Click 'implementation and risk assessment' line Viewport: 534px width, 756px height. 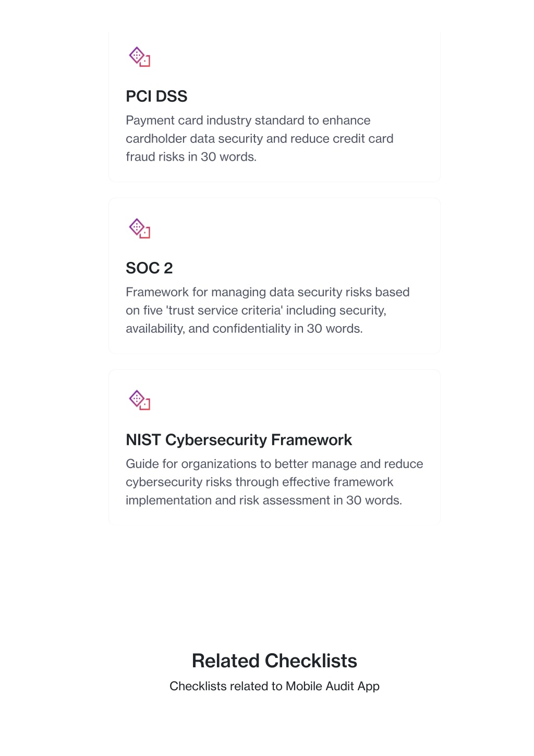tap(264, 500)
